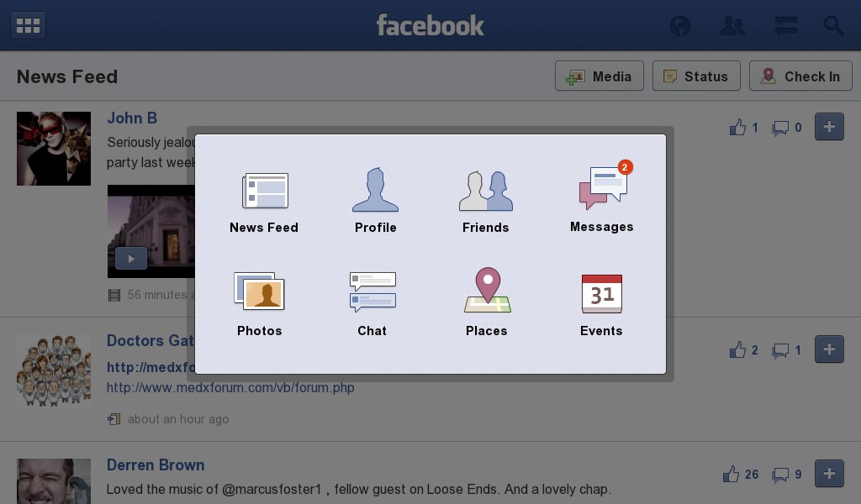Click the 'about an hour ago' timestamp

(178, 419)
